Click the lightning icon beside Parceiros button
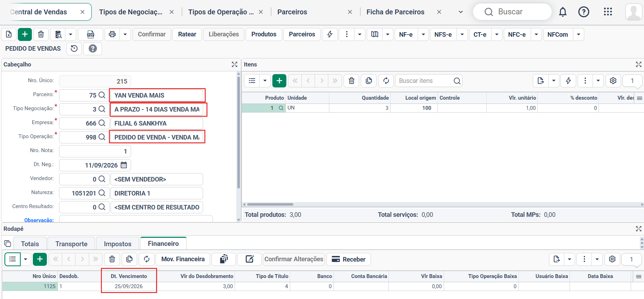The height and width of the screenshot is (299, 644). coord(330,34)
